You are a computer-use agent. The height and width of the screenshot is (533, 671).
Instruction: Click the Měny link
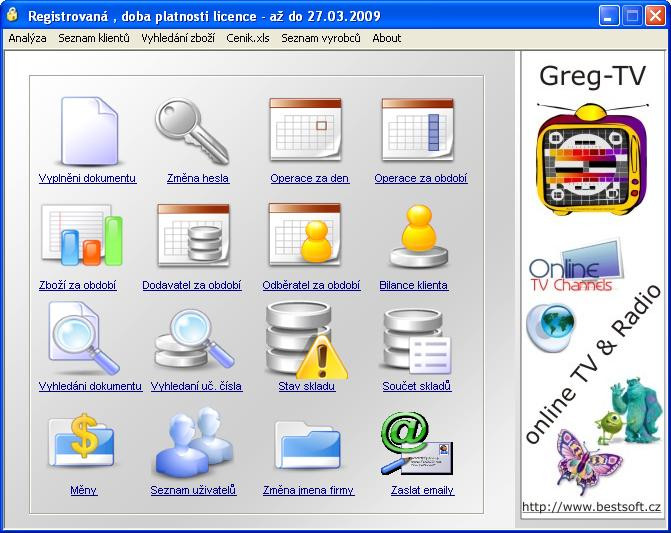coord(83,490)
